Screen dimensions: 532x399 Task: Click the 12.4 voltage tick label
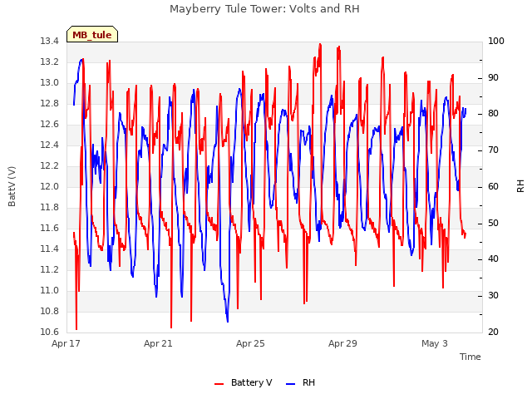(x=50, y=145)
